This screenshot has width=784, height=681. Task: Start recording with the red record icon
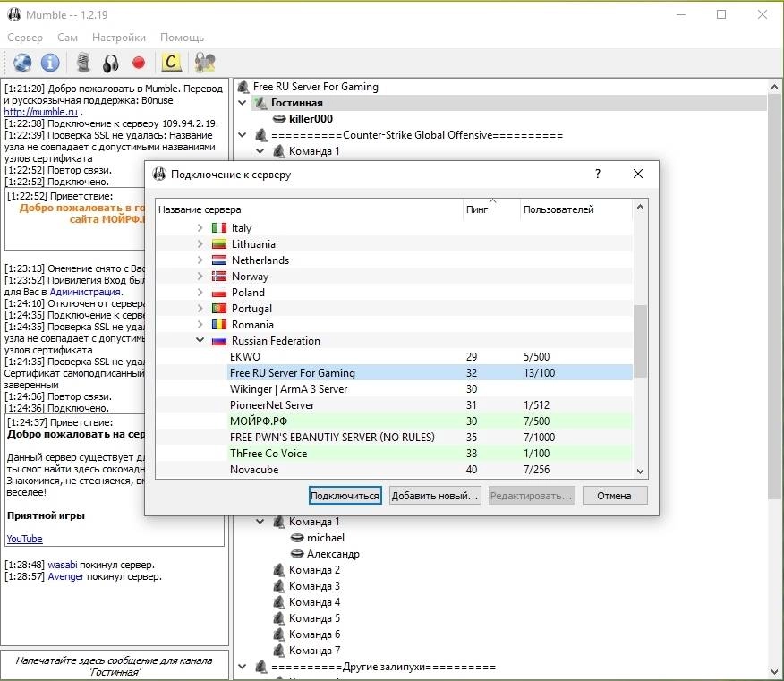(139, 63)
